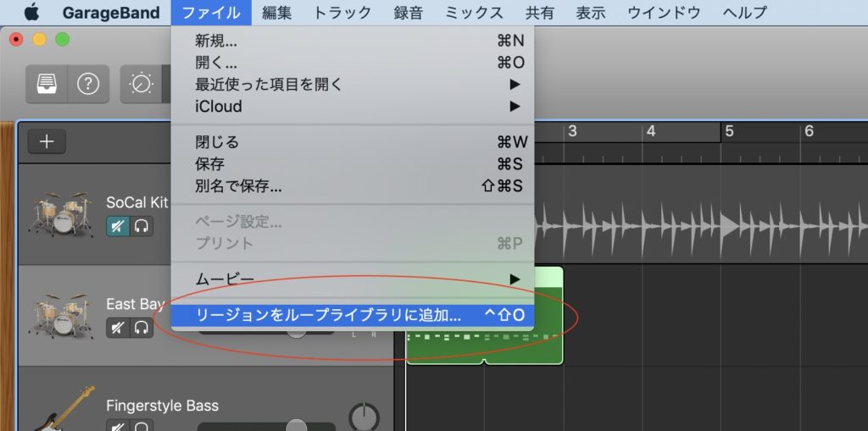The image size is (868, 431).
Task: Open Quick Help question mark button
Action: coord(88,84)
